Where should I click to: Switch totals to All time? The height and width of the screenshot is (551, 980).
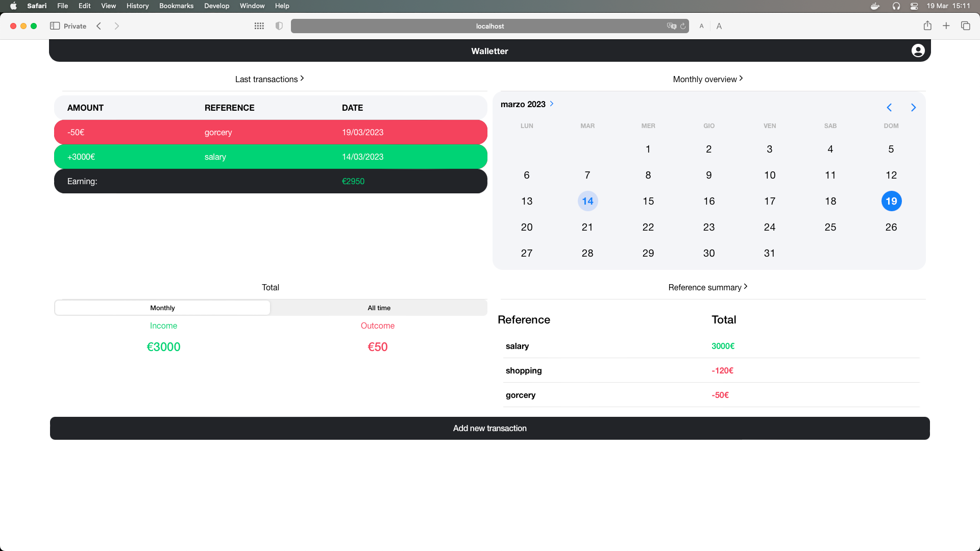[379, 308]
